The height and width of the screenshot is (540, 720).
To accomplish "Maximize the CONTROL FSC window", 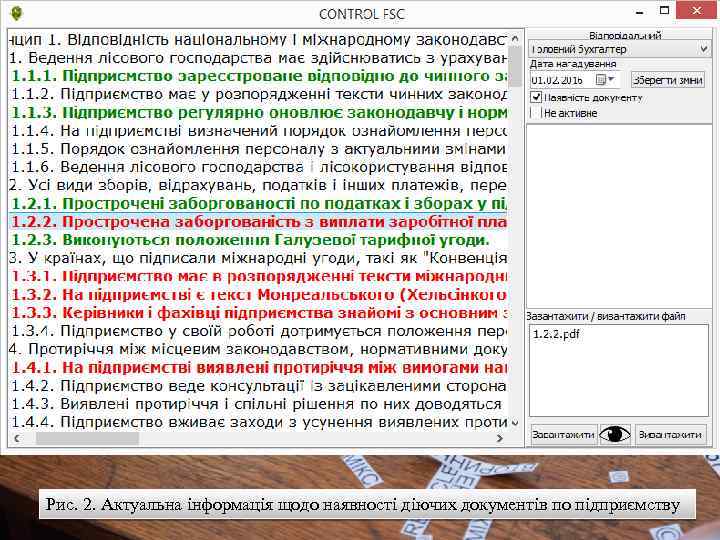I will (x=664, y=10).
